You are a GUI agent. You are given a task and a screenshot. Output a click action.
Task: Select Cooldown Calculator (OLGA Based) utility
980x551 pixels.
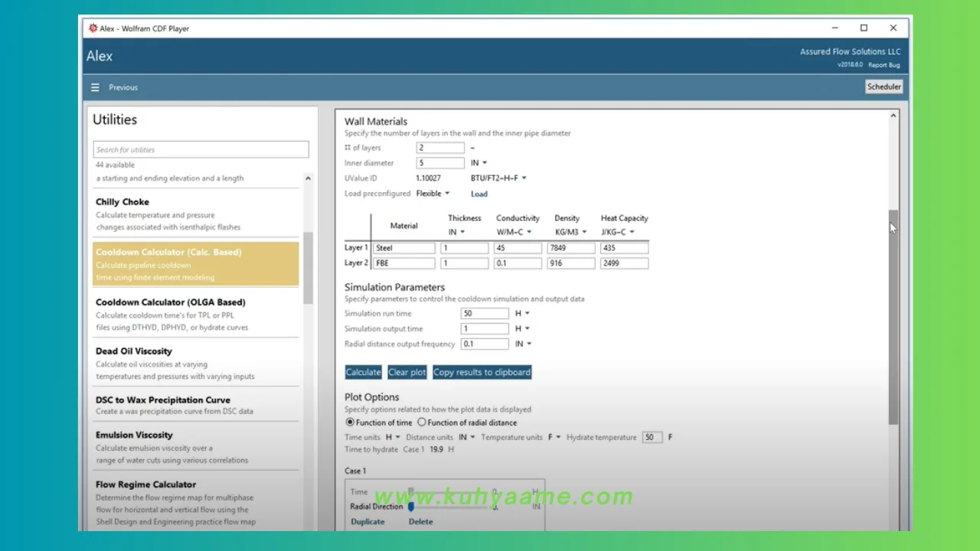[x=196, y=315]
